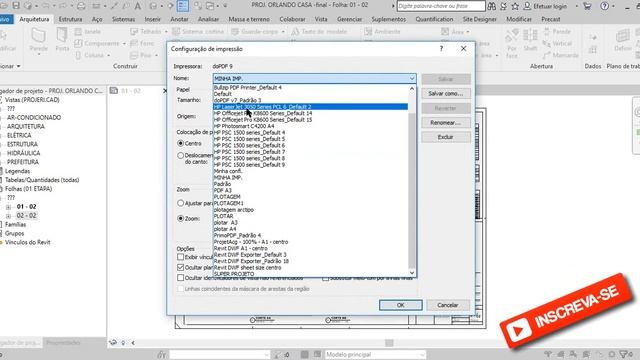Select the Sistema cortina tool

198,31
